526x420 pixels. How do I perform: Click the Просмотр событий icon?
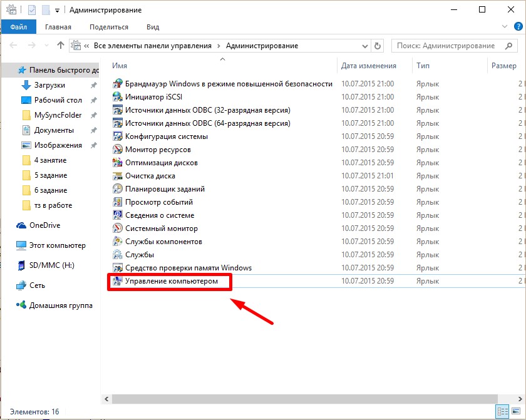(x=117, y=202)
